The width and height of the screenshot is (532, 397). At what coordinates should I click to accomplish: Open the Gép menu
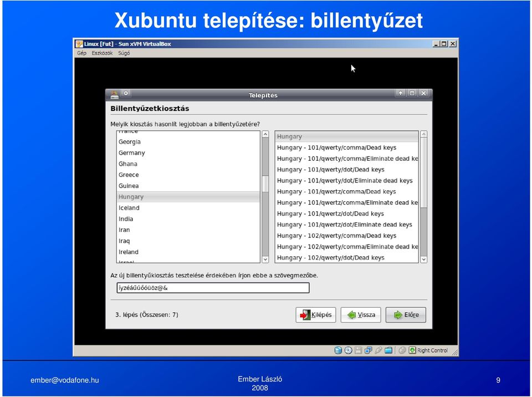click(82, 53)
